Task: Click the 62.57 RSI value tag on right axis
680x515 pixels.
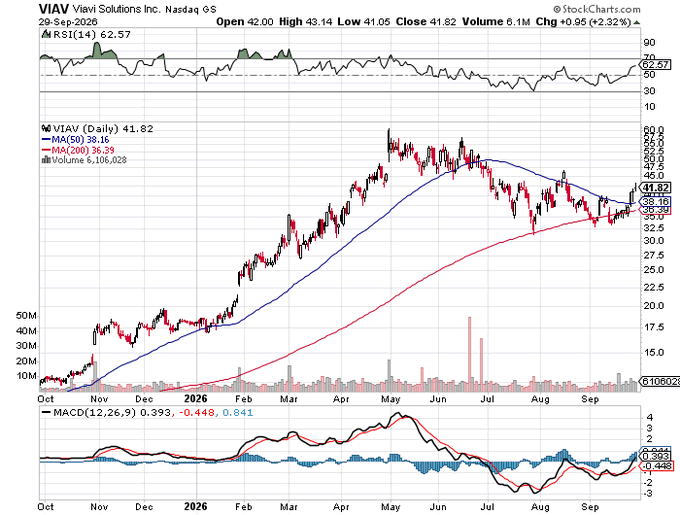Action: [x=656, y=65]
